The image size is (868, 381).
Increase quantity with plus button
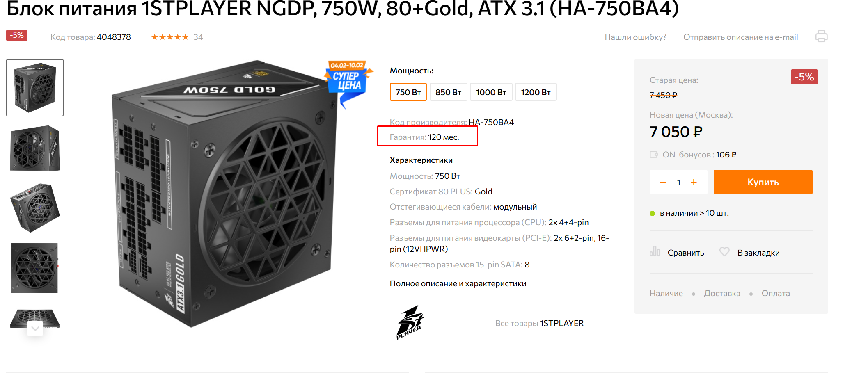[x=694, y=182]
